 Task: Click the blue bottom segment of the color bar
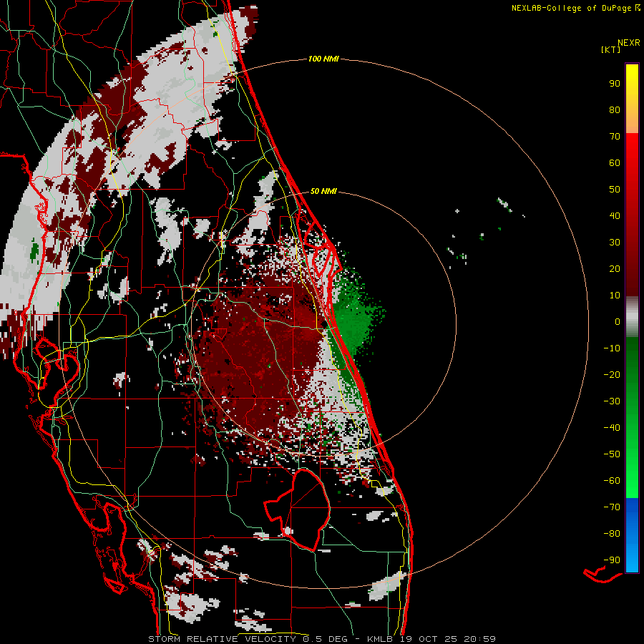[x=632, y=535]
